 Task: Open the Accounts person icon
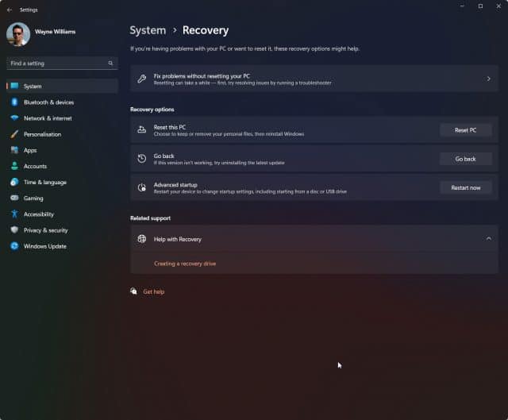point(14,166)
